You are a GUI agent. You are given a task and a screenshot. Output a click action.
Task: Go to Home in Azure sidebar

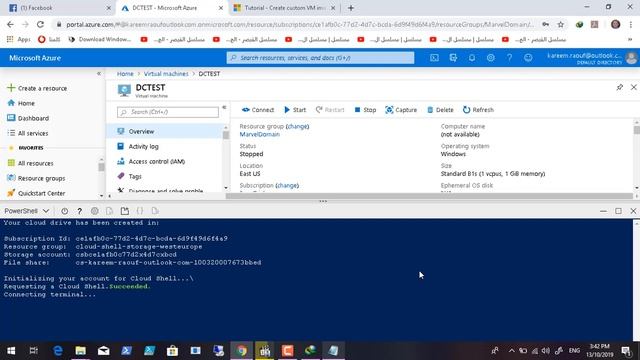[21, 103]
